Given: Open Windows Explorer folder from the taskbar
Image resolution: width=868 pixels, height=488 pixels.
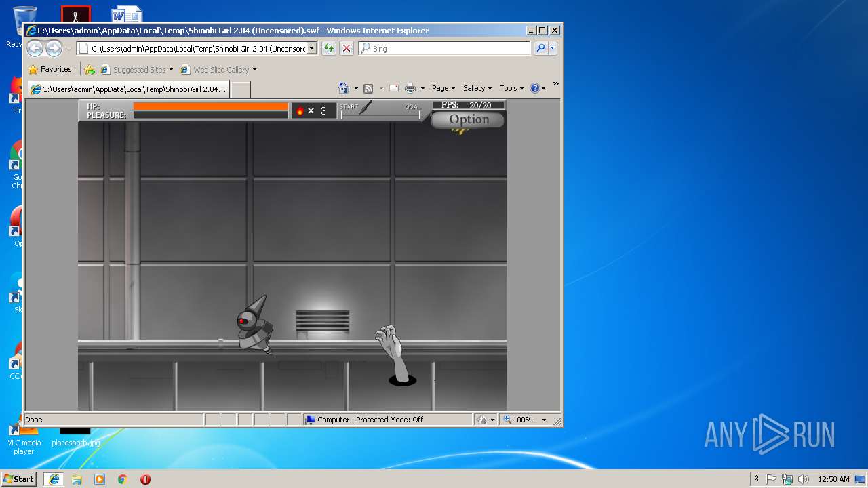Looking at the screenshot, I should tap(77, 479).
